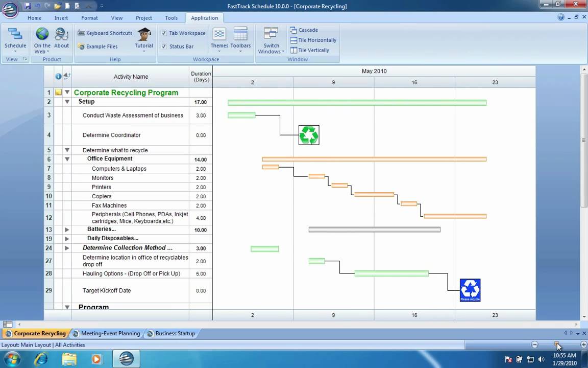Viewport: 588px width, 368px height.
Task: Click the Save icon in quick access toolbar
Action: click(28, 6)
